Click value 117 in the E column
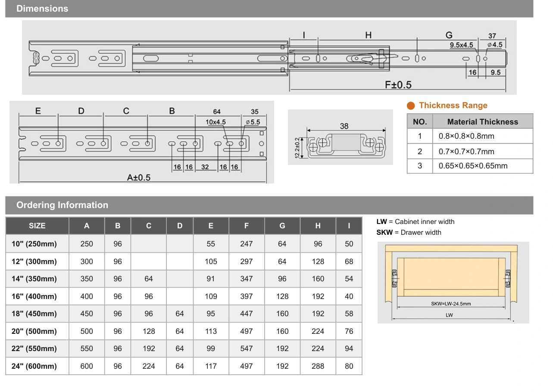Image resolution: width=553 pixels, height=392 pixels. (x=211, y=366)
